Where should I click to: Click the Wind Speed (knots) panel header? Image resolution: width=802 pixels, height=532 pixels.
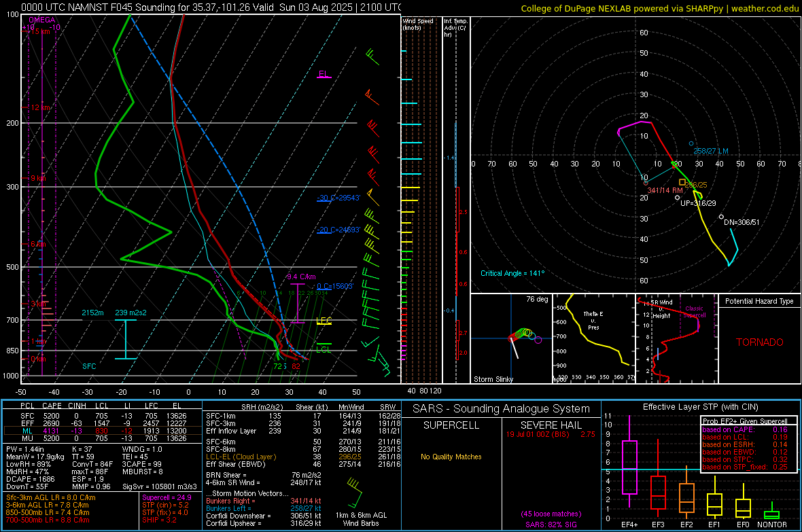[417, 24]
